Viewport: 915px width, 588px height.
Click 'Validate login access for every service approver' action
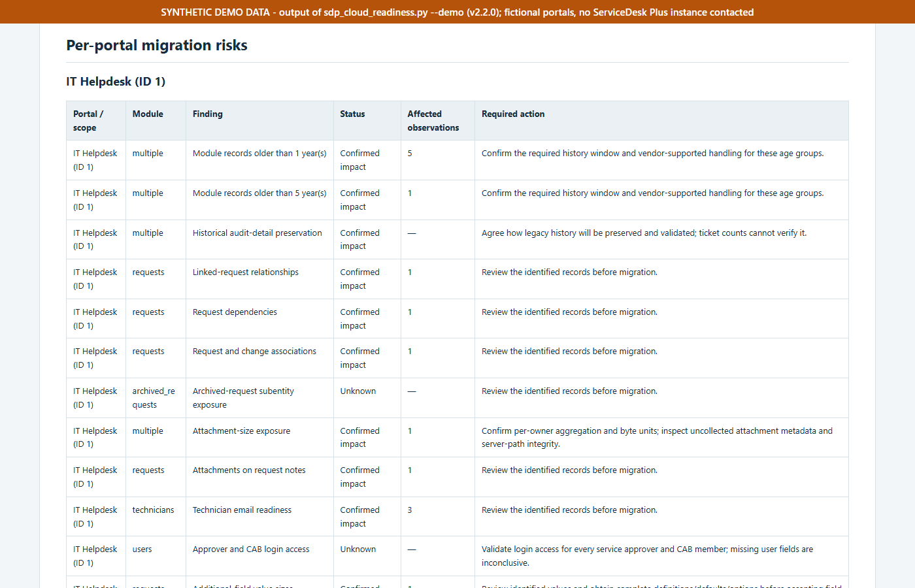point(647,556)
